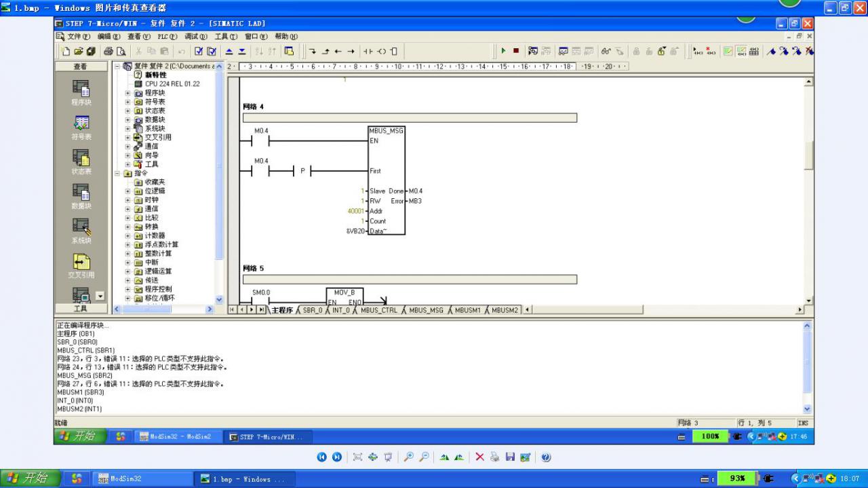868x488 pixels.
Task: Insert a Line Left with the toolbar icon
Action: [x=338, y=51]
